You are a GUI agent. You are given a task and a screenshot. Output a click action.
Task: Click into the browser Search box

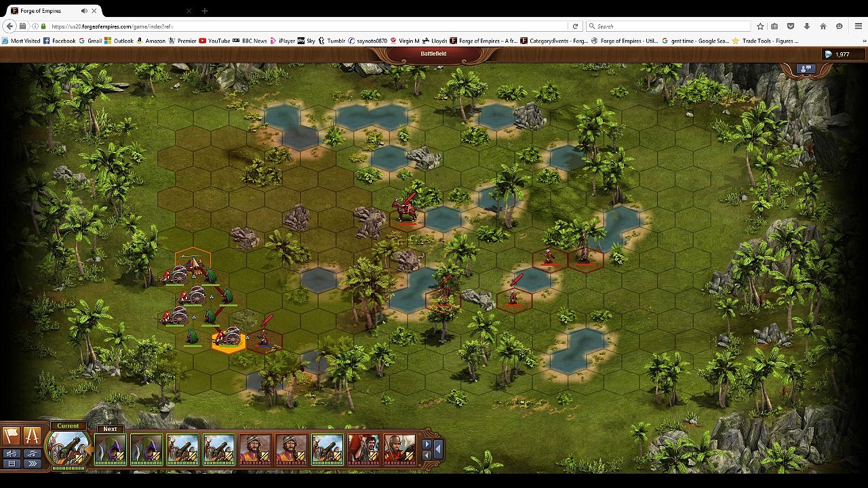[669, 26]
